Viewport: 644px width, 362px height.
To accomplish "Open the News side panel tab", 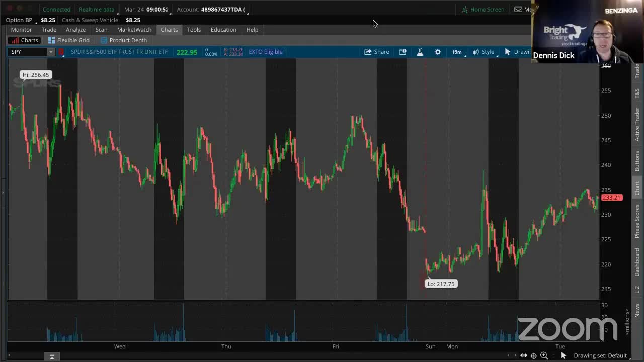I will [637, 311].
